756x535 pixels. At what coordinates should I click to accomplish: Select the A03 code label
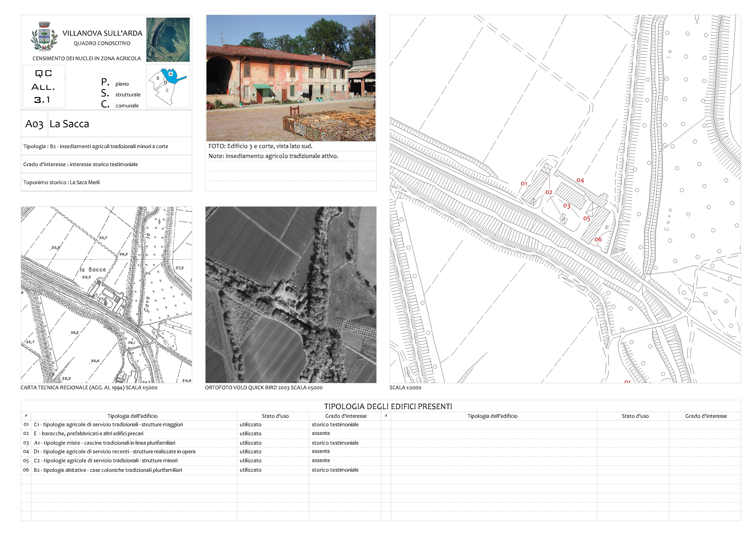point(34,124)
